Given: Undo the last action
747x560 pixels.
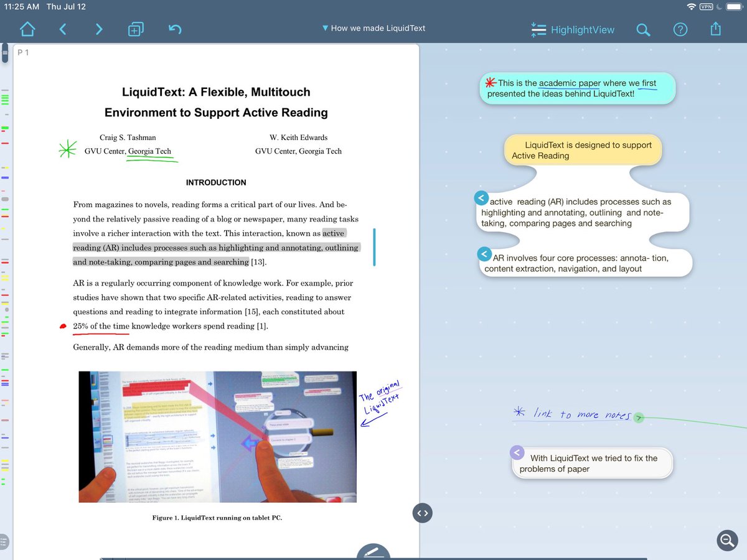Looking at the screenshot, I should click(x=175, y=29).
